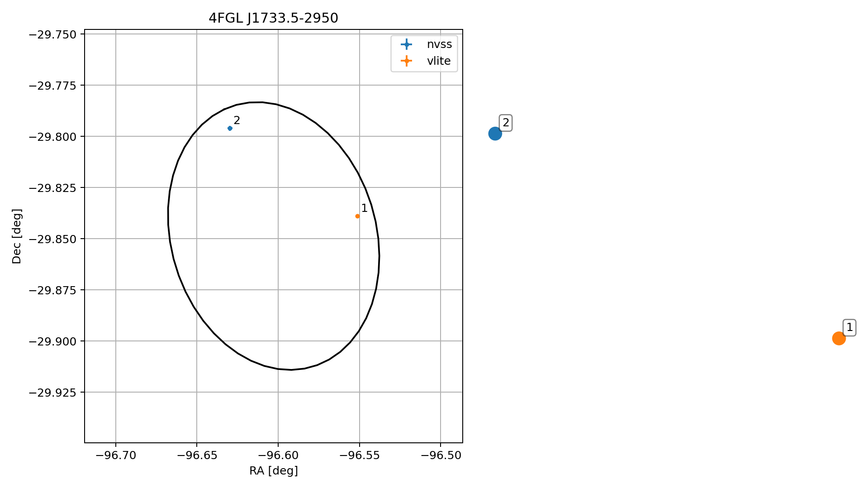The image size is (868, 489).
Task: Click the Dec [deg] axis label
Action: (x=17, y=236)
